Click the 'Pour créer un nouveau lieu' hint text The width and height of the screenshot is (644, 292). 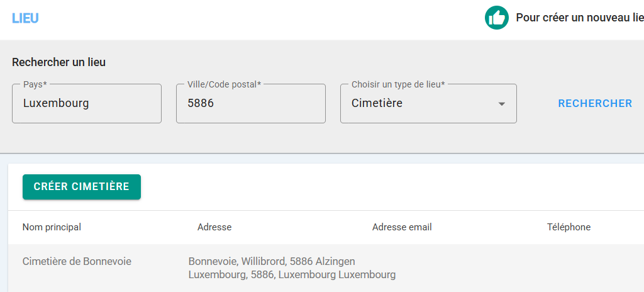[579, 18]
